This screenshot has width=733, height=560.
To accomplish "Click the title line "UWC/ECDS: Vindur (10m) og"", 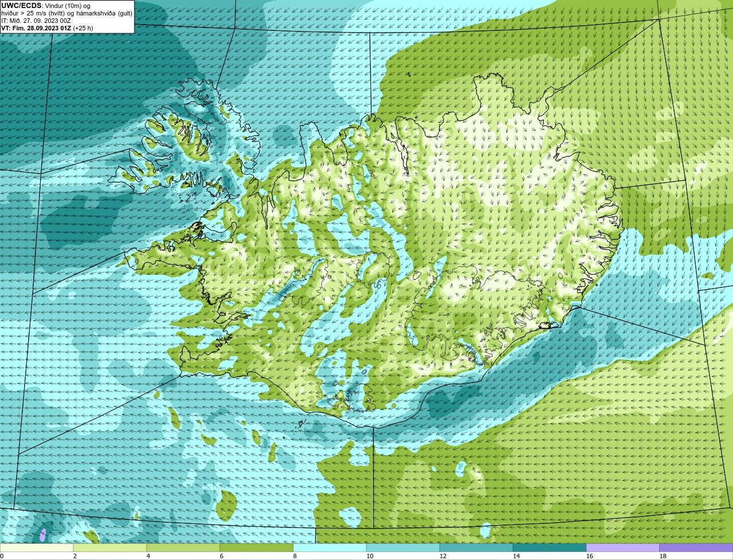I will (46, 6).
